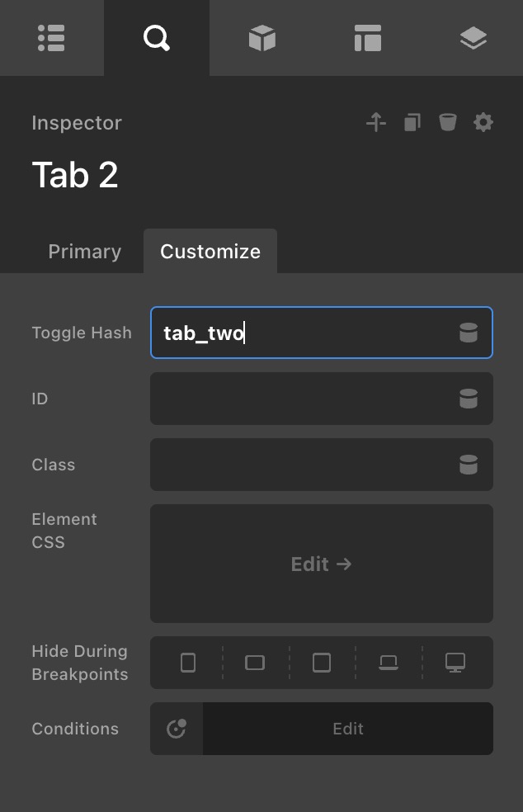Open dynamic content for Toggle Hash
Image resolution: width=523 pixels, height=812 pixels.
coord(469,333)
